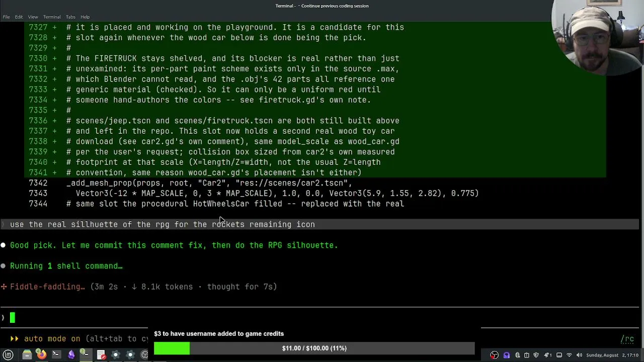Launch the file manager from taskbar
Screen dimensions: 644x362
27,355
